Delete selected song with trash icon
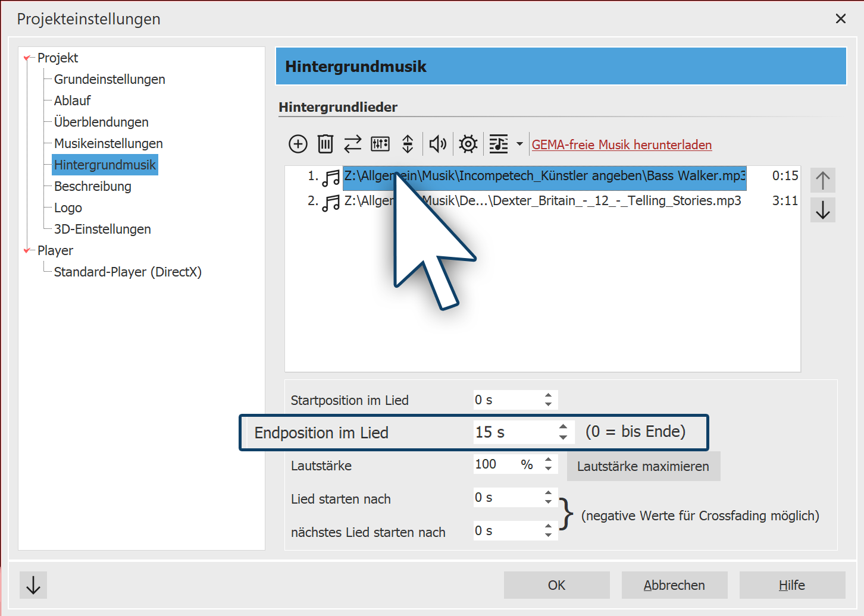The height and width of the screenshot is (616, 864). tap(325, 144)
